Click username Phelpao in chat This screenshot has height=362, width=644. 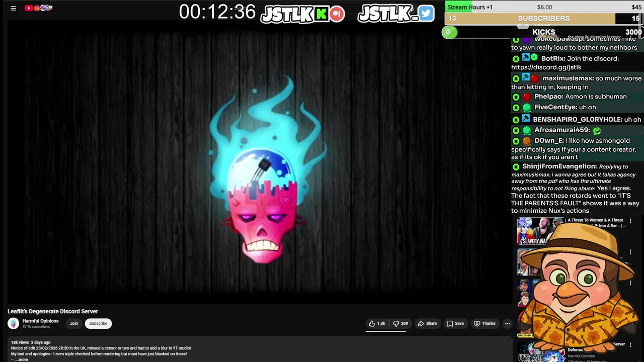tap(548, 97)
